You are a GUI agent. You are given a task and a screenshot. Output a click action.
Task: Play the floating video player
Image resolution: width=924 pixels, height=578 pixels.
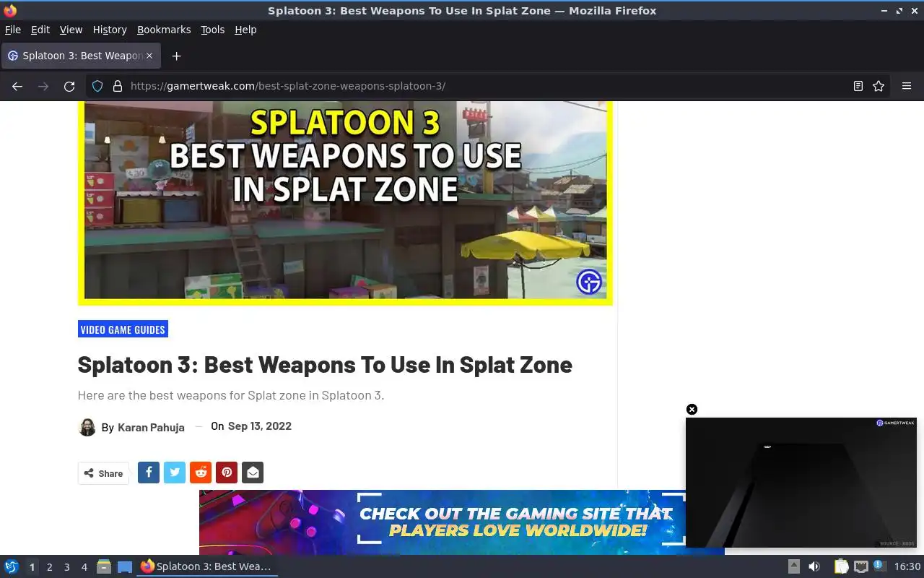pos(801,483)
